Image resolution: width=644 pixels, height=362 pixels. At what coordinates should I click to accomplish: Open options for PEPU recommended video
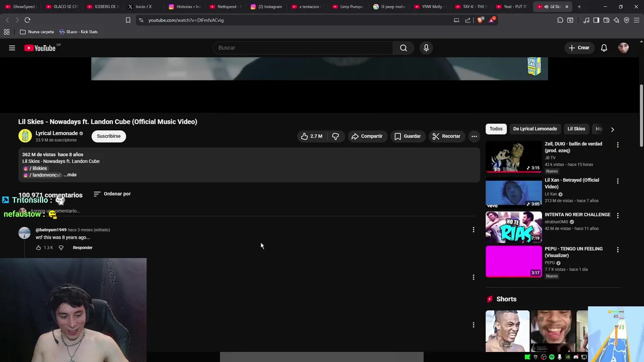pyautogui.click(x=618, y=249)
